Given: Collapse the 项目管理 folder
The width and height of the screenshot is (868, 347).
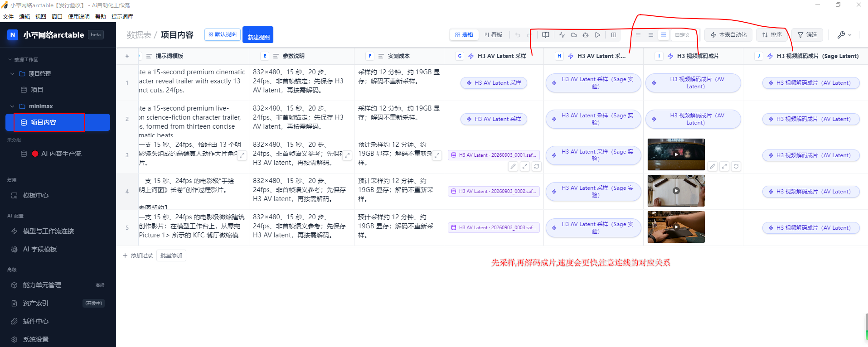Looking at the screenshot, I should pos(12,73).
